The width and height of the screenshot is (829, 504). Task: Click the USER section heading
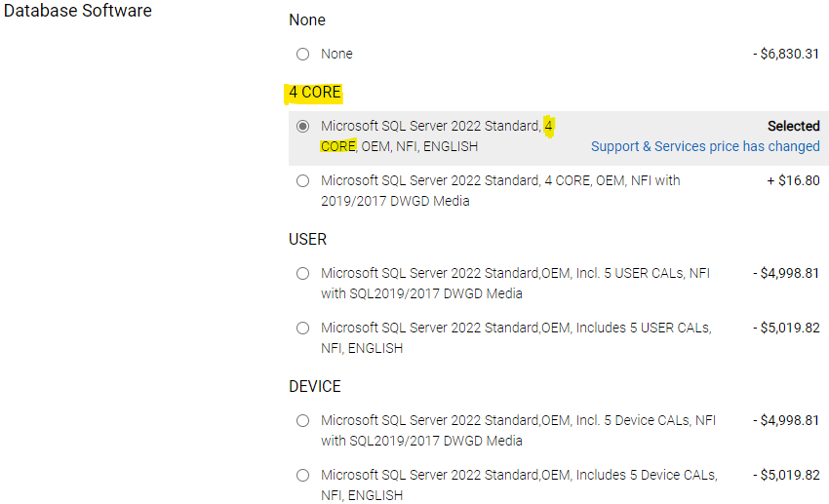(x=307, y=239)
